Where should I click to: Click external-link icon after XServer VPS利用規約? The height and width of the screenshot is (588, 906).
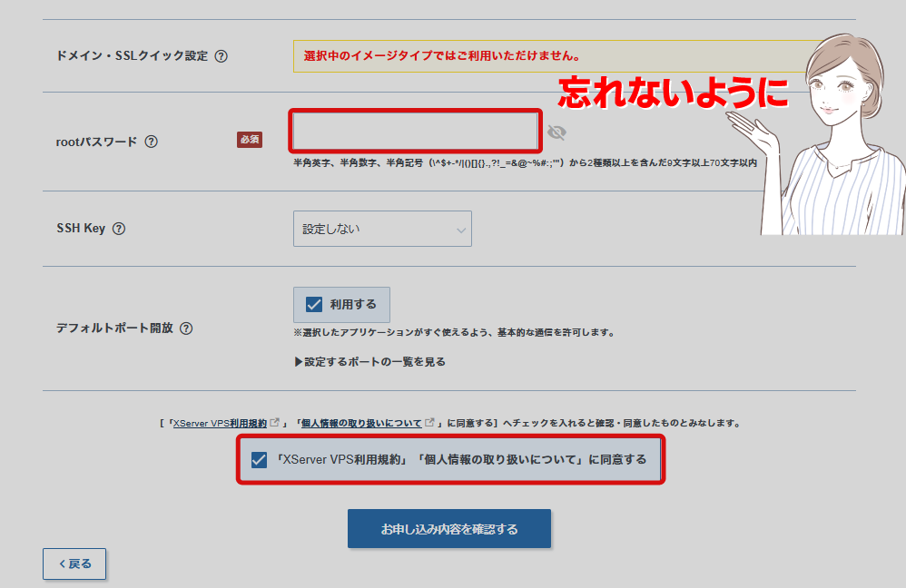click(x=275, y=423)
